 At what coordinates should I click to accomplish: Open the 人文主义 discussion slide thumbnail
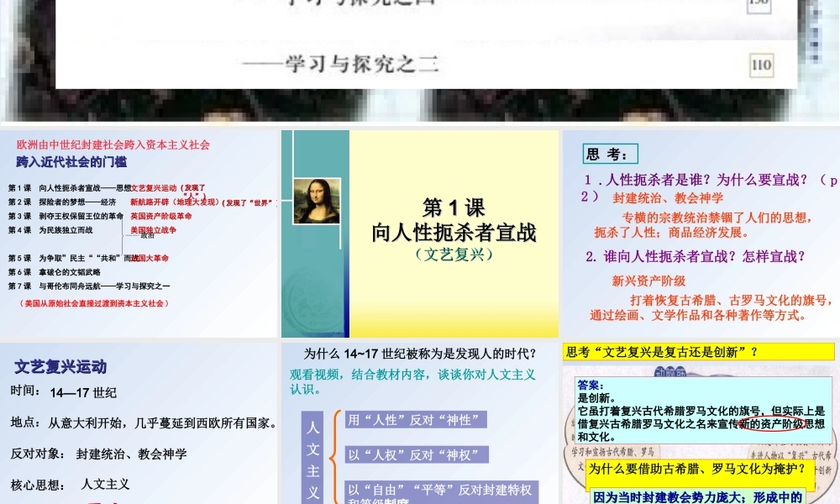coord(419,423)
